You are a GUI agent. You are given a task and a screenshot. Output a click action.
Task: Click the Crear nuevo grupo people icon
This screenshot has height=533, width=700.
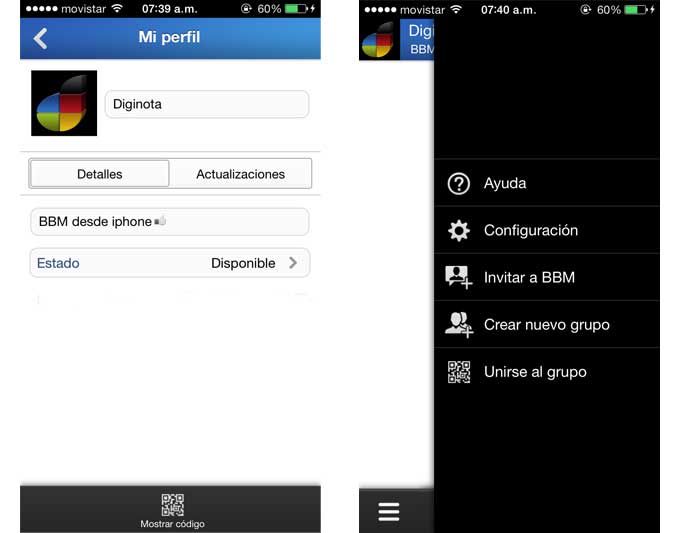[x=458, y=325]
